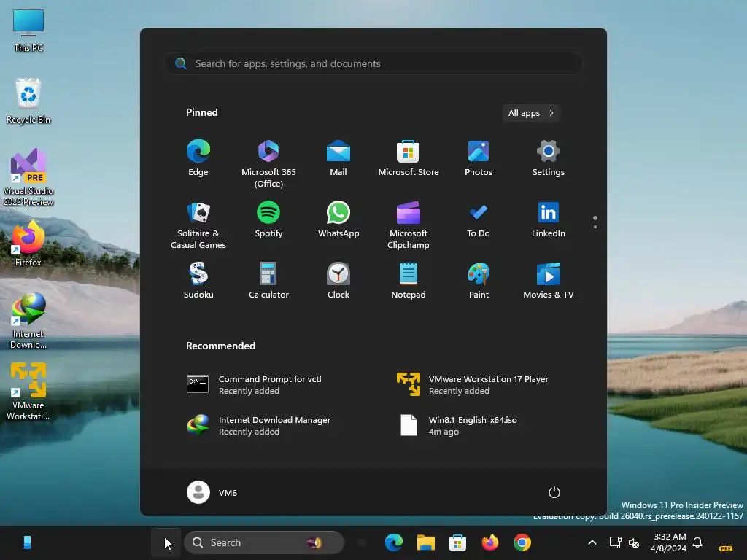Open Edge from pinned apps
Viewport: 747px width, 560px height.
[x=198, y=158]
